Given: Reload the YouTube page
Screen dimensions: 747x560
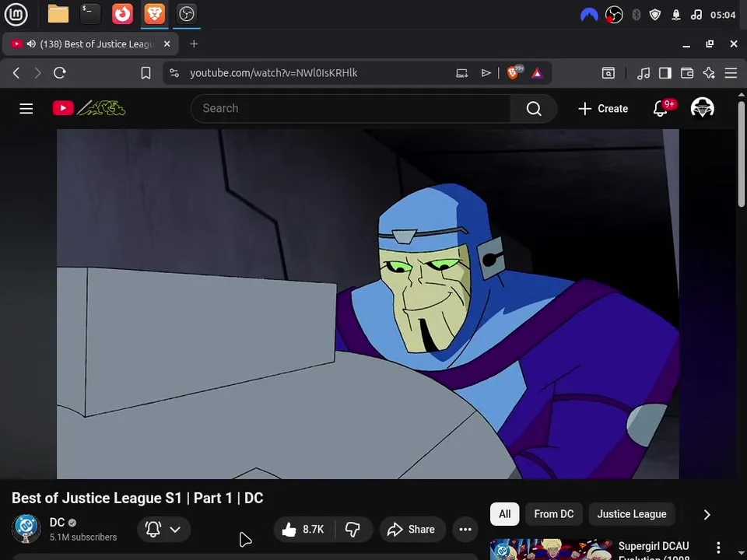Looking at the screenshot, I should tap(60, 73).
